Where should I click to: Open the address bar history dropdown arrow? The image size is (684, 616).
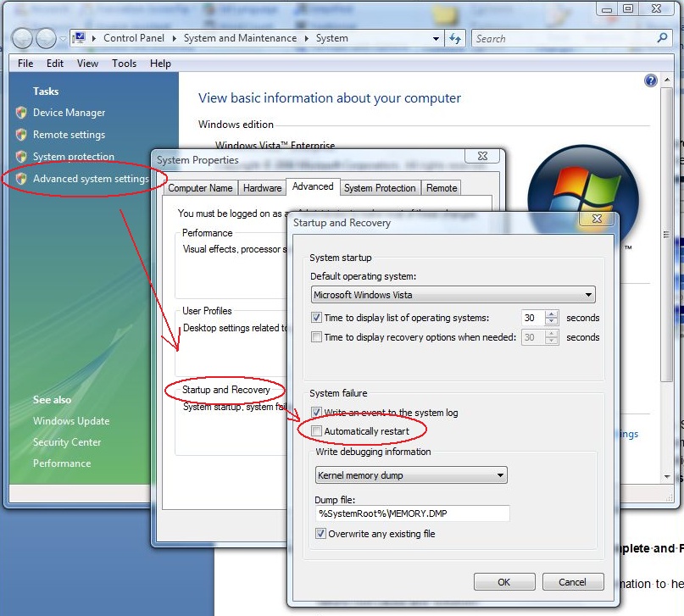tap(436, 38)
